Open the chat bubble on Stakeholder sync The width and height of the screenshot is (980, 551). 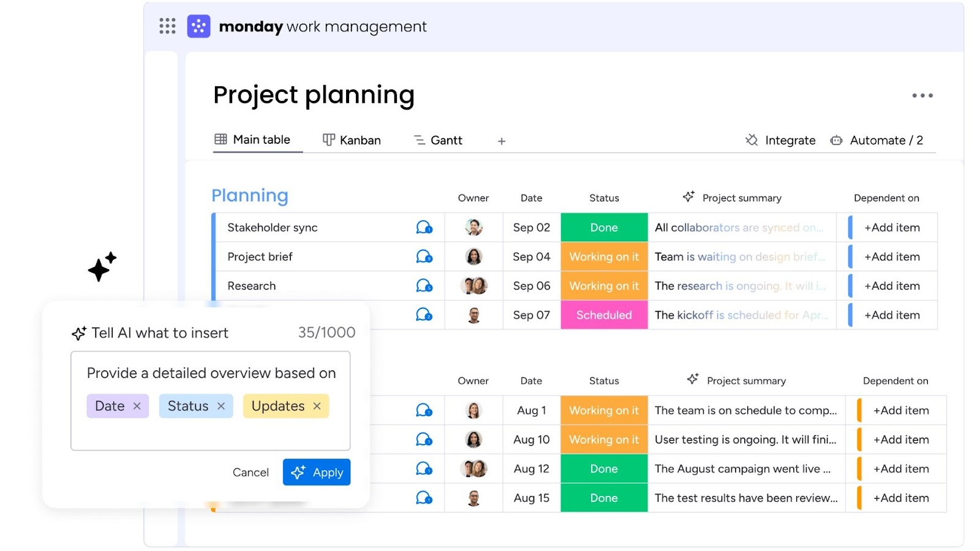click(x=423, y=227)
